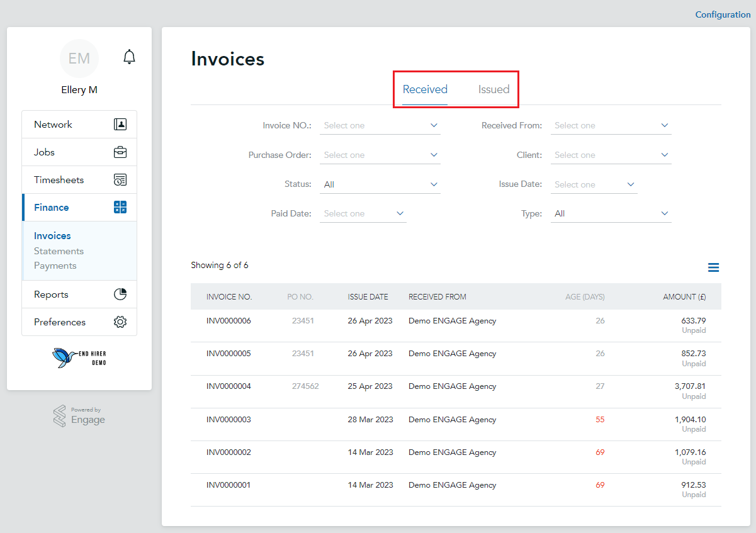756x533 pixels.
Task: Click the Powered by Engage logo
Action: coord(79,417)
